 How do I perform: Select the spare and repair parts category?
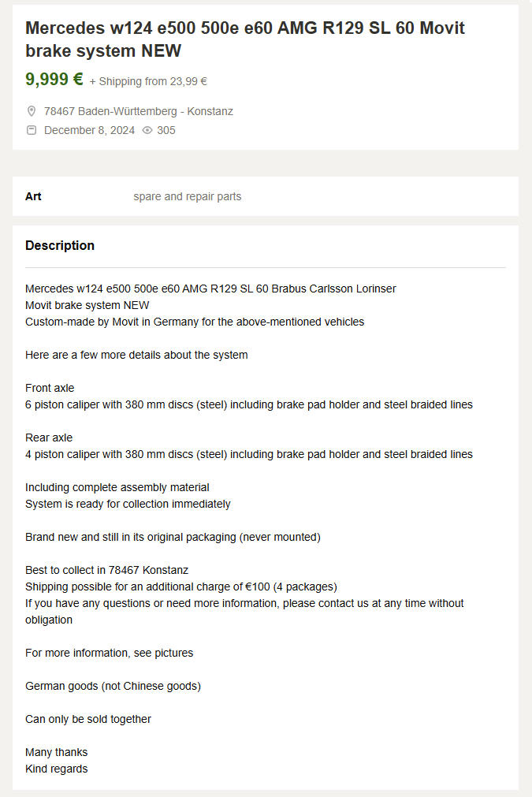tap(187, 196)
